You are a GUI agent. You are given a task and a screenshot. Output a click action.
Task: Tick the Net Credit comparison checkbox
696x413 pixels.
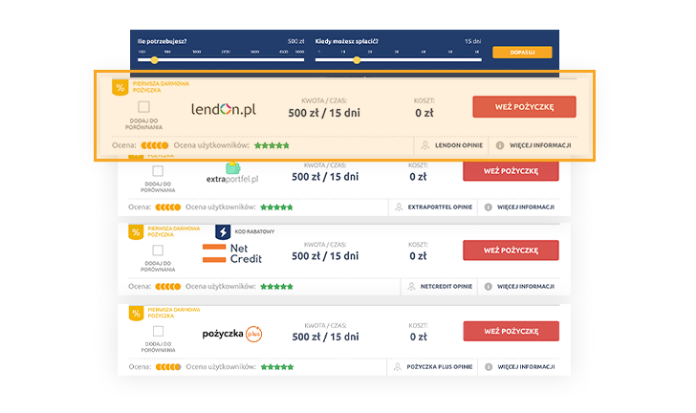(x=158, y=250)
